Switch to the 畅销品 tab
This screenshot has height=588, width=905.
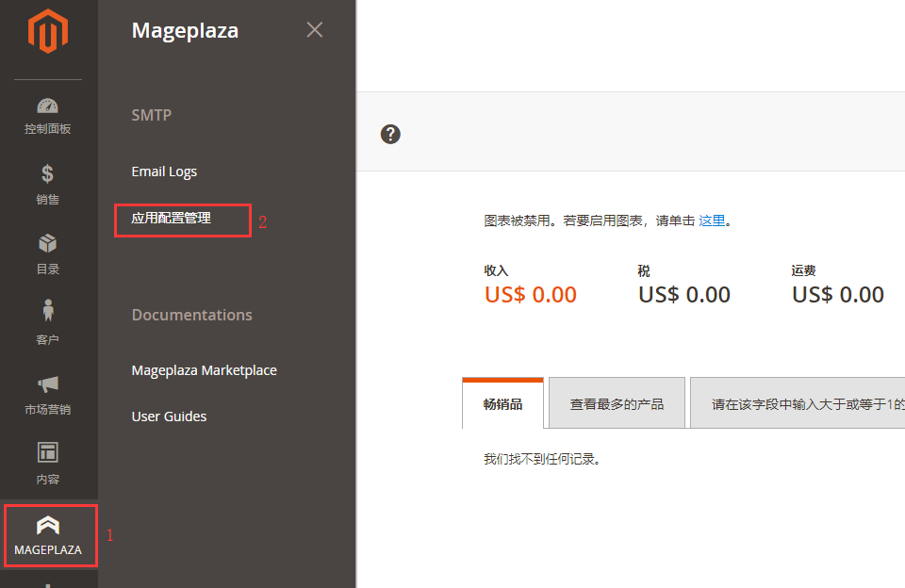[502, 403]
